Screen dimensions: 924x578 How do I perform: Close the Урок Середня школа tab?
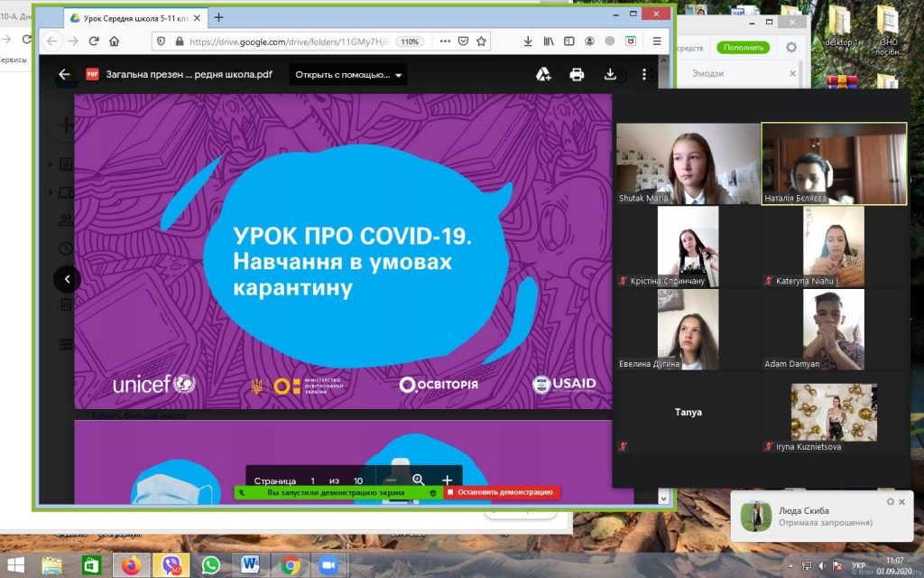point(198,18)
